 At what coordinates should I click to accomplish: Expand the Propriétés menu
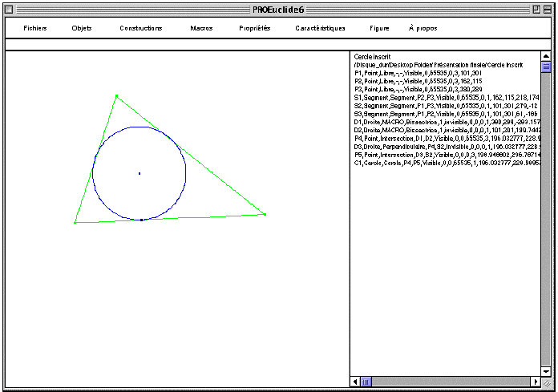point(255,28)
